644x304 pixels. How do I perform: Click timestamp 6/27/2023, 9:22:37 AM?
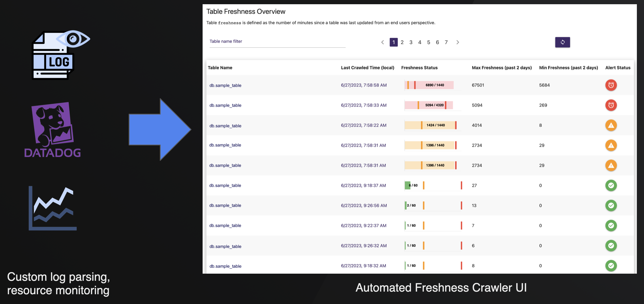click(x=364, y=226)
